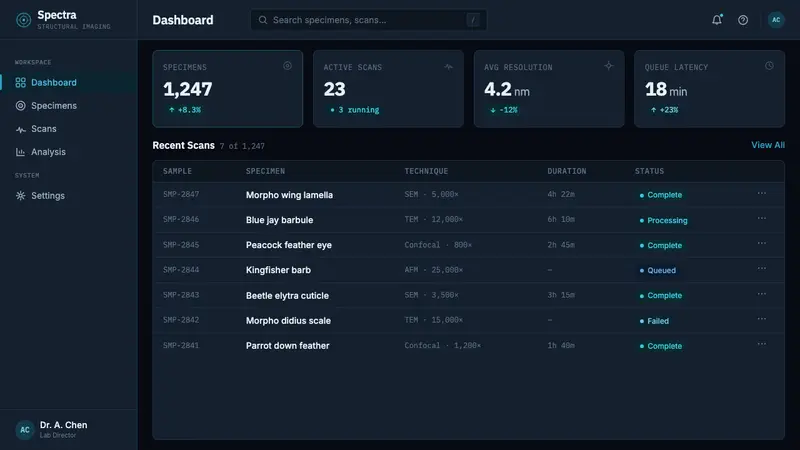Open Analysis in the sidebar
Image resolution: width=800 pixels, height=450 pixels.
(68, 152)
